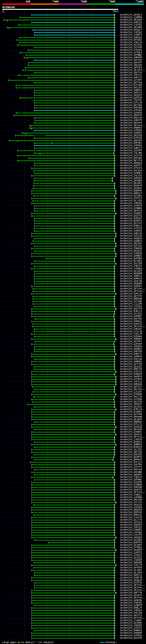The height and width of the screenshot is (644, 146).
Task: Open hit UniRef100_A4RZZ1
Action: (x=131, y=22)
